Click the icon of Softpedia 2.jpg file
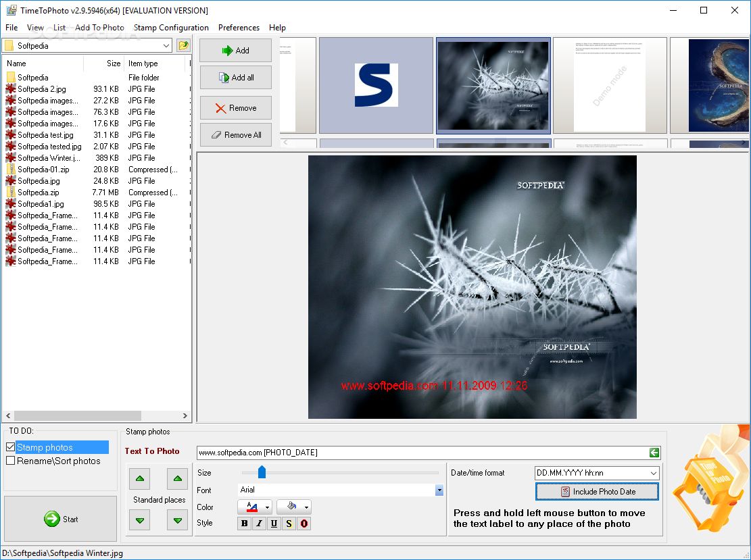This screenshot has height=560, width=751. pyautogui.click(x=11, y=89)
